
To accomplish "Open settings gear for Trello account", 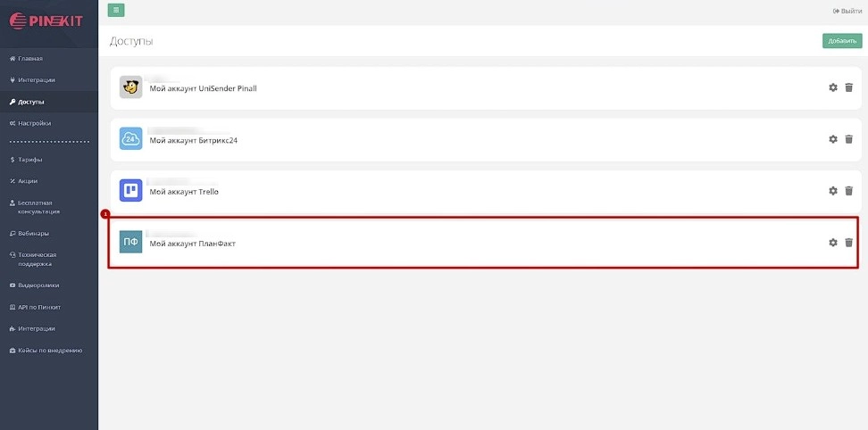I will tap(833, 191).
